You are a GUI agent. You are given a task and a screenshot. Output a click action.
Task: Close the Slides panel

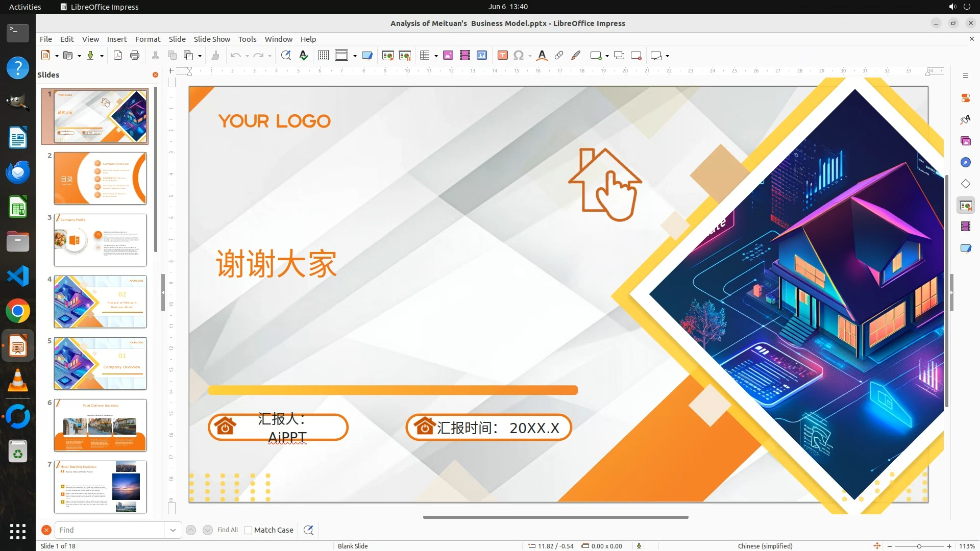click(155, 75)
